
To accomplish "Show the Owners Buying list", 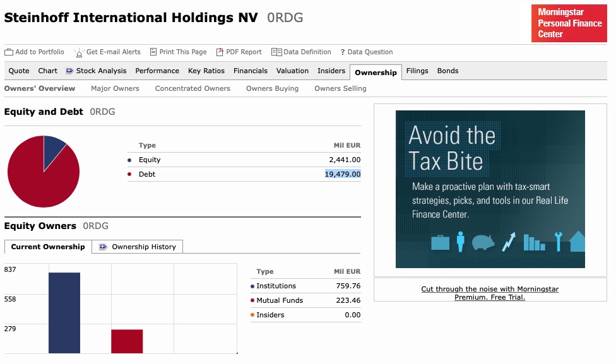I will pyautogui.click(x=273, y=88).
